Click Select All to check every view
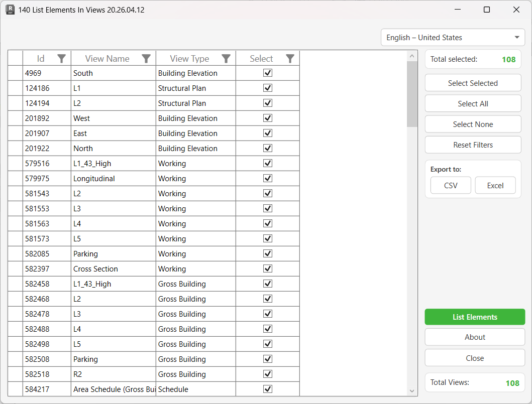Image resolution: width=532 pixels, height=404 pixels. click(473, 103)
